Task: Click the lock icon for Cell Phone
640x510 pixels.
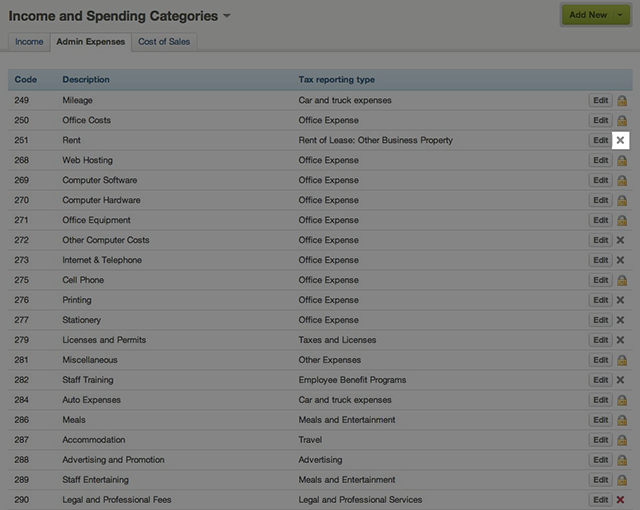Action: pyautogui.click(x=621, y=280)
